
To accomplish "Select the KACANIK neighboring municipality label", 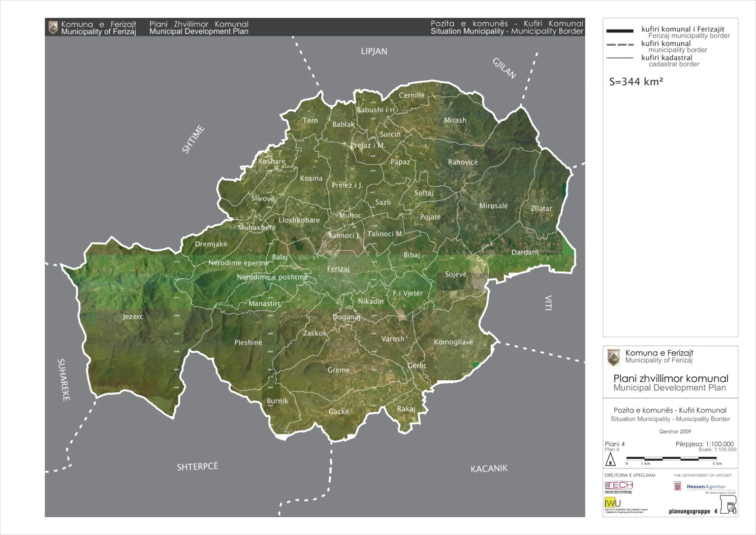I will pyautogui.click(x=490, y=469).
